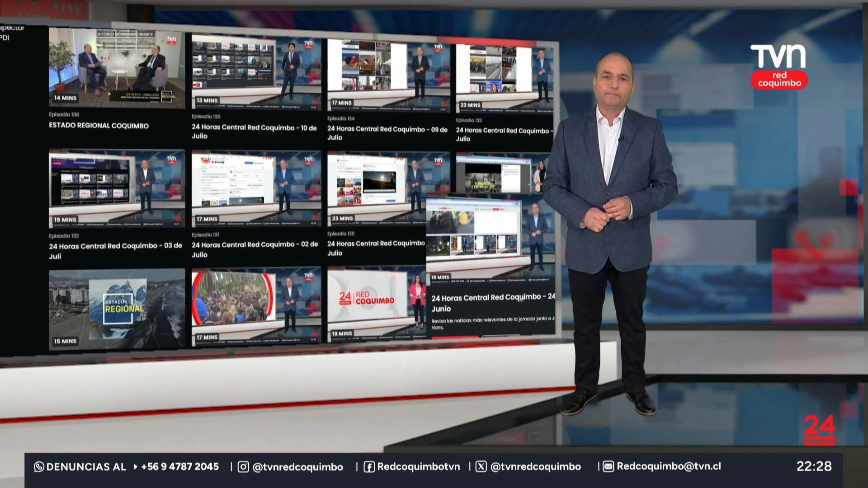Open the Episodio 136 interview thumbnail
Image resolution: width=868 pixels, height=488 pixels.
(x=117, y=68)
